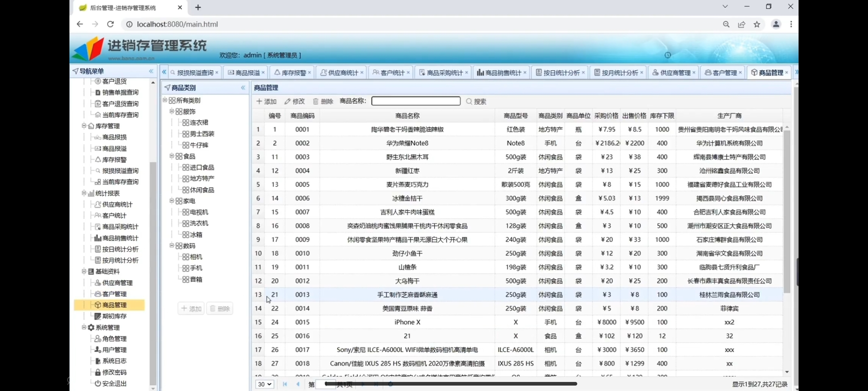This screenshot has width=868, height=391.
Task: Click 修改 in the product toolbar
Action: pos(295,101)
